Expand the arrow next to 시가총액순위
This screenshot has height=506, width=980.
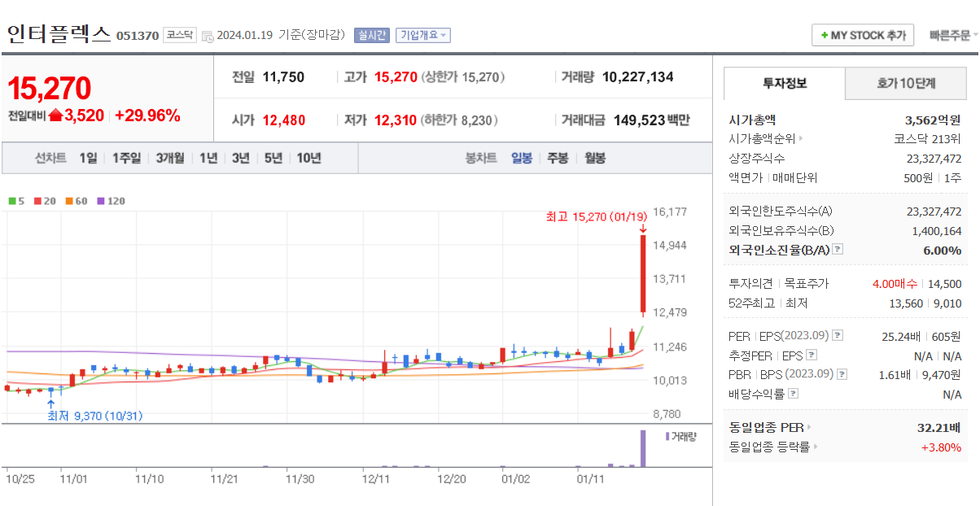click(x=801, y=139)
